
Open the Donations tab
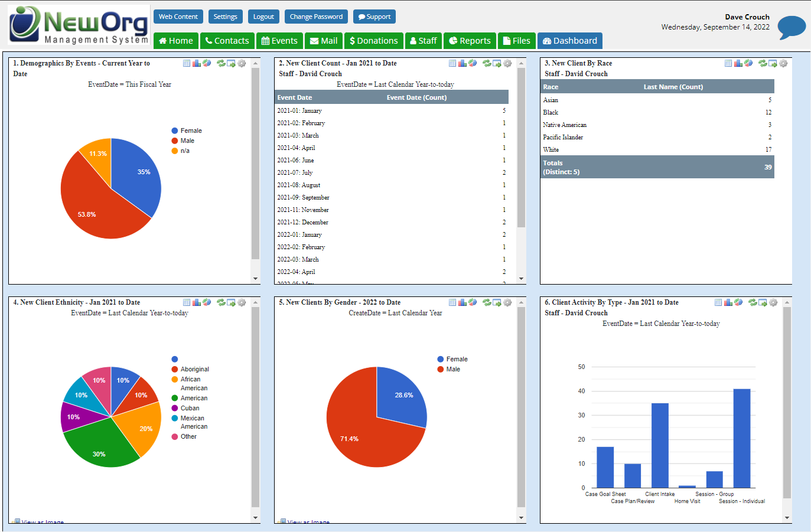pos(373,41)
